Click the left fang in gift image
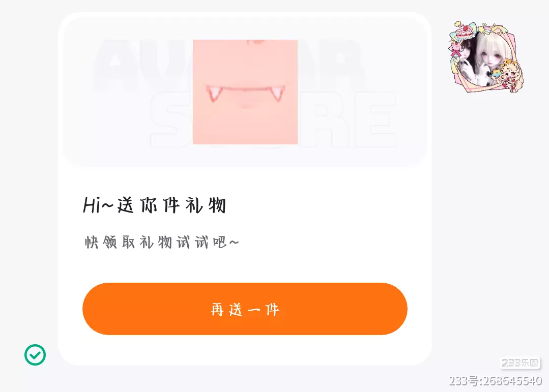The width and height of the screenshot is (549, 392). click(x=214, y=94)
